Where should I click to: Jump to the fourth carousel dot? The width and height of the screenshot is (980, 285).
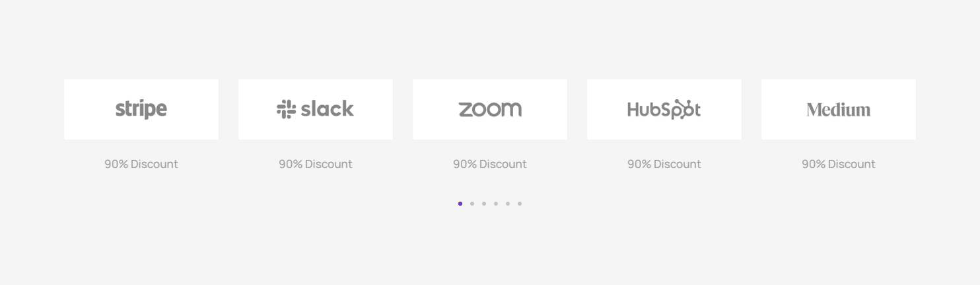pos(496,204)
